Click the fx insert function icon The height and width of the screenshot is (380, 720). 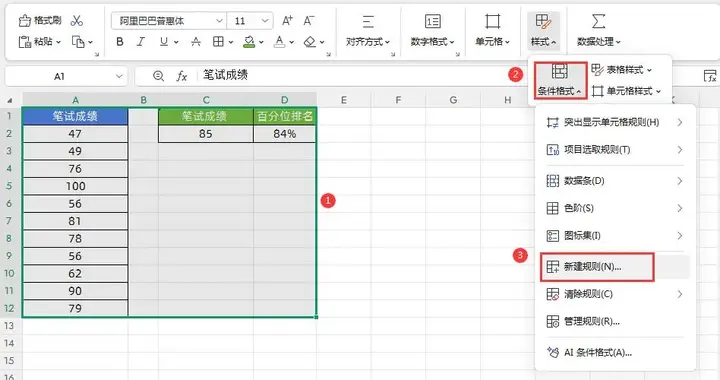coord(182,76)
